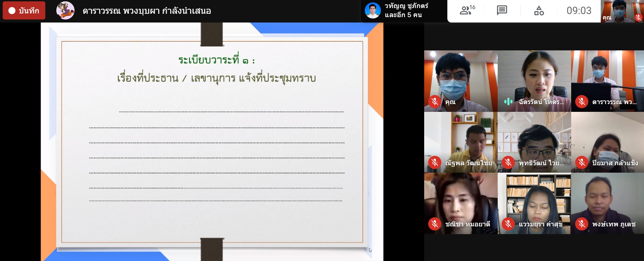Image resolution: width=644 pixels, height=261 pixels.
Task: Open the chat messages icon
Action: click(502, 11)
